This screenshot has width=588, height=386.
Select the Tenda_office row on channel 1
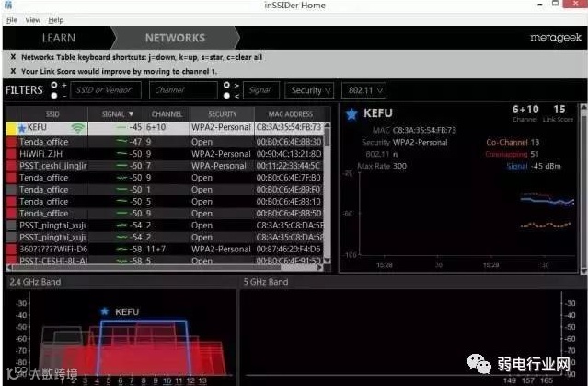(x=165, y=190)
